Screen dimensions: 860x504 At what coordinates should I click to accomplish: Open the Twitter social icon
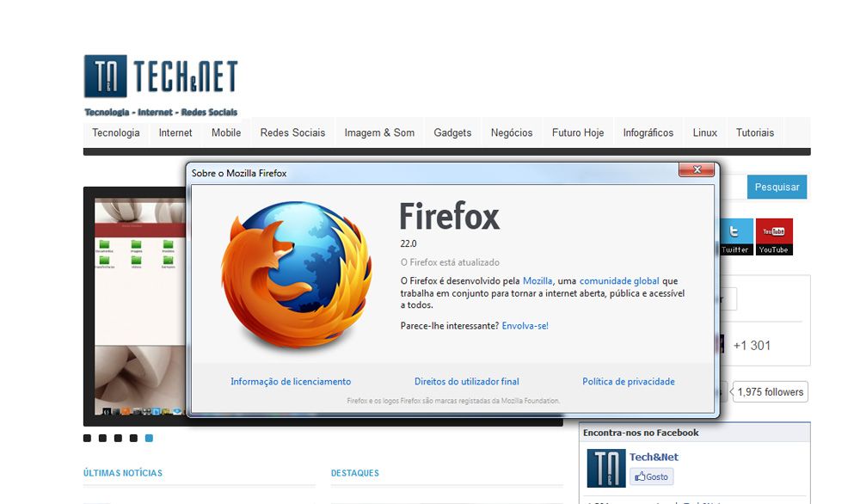click(734, 236)
